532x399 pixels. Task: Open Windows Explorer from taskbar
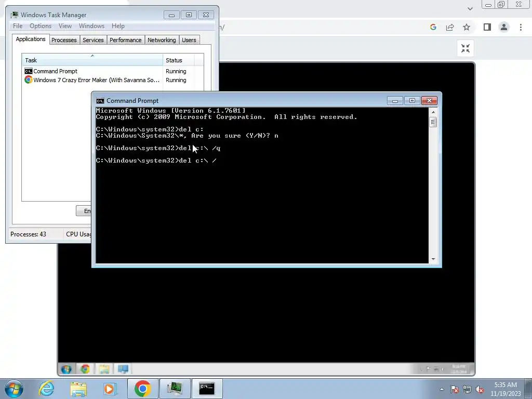[78, 389]
